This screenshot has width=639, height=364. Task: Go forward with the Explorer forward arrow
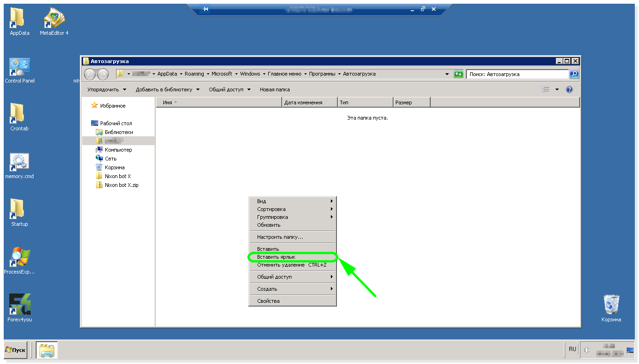(x=103, y=74)
